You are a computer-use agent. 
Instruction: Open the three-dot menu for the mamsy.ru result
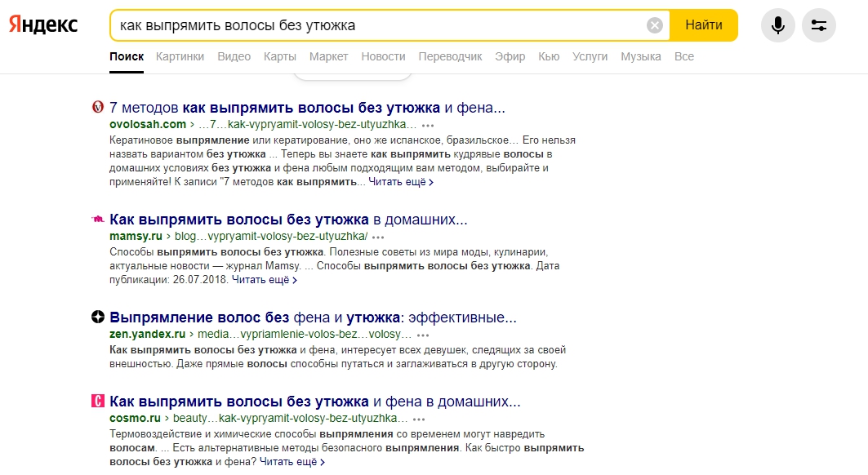(x=378, y=237)
